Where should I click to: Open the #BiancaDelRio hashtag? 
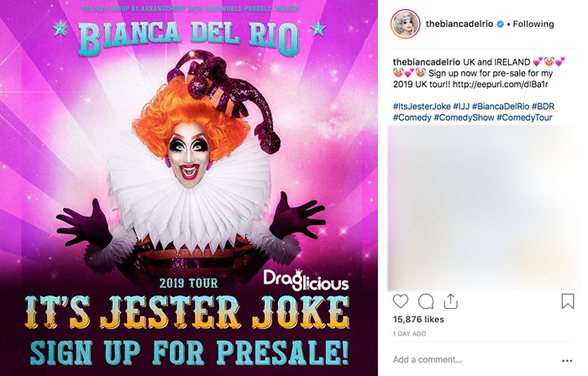tap(501, 107)
